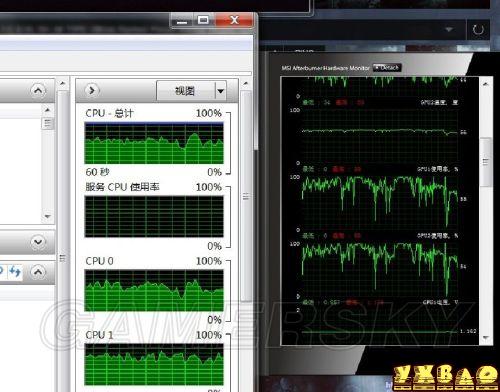Click the "60 秒" text under total graph

tap(97, 172)
